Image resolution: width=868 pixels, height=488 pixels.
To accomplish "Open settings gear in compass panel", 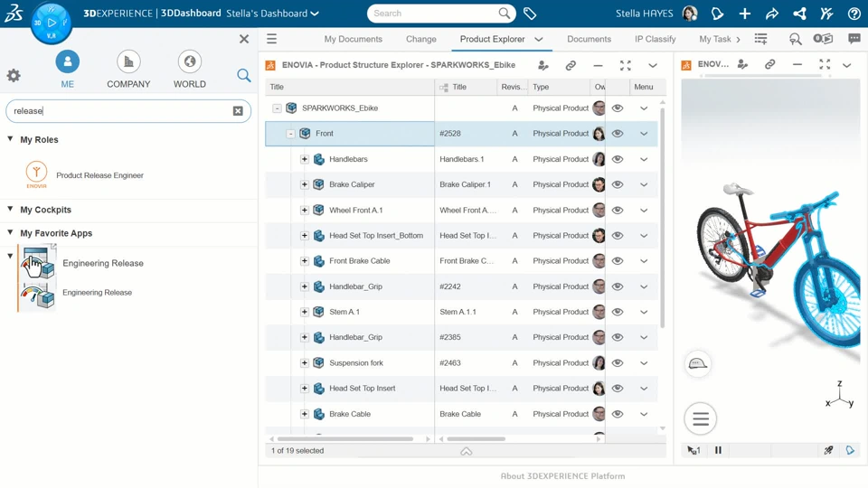I will 14,75.
